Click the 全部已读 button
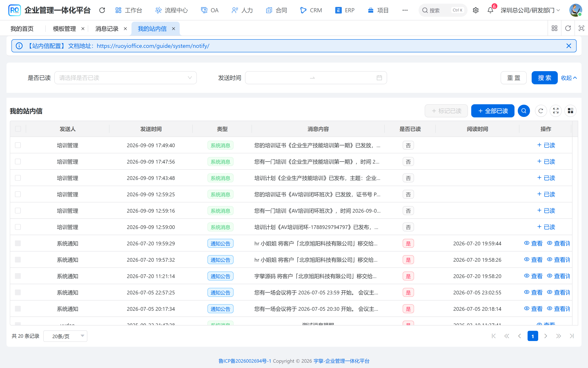This screenshot has height=368, width=588. pyautogui.click(x=493, y=111)
